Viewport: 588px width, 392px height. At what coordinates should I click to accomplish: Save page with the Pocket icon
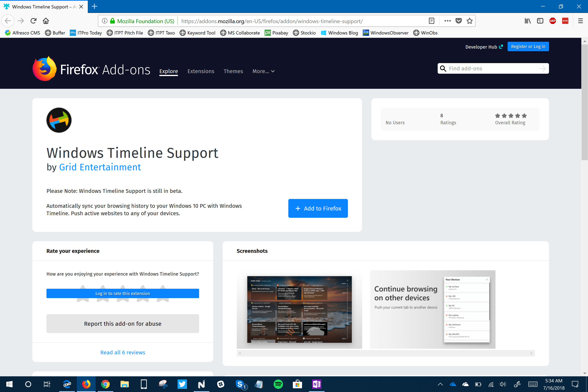tap(458, 21)
